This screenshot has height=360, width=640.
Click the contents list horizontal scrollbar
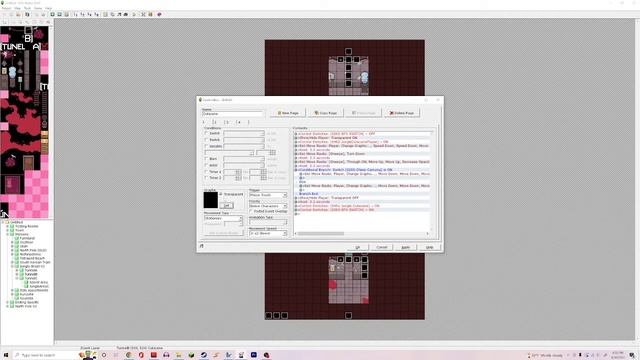coord(321,233)
